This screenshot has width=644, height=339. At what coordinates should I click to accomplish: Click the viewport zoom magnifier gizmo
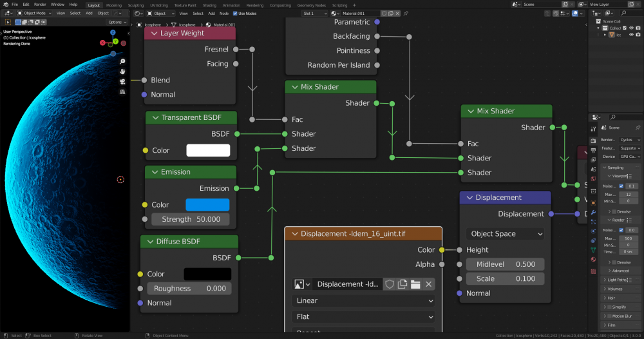click(122, 61)
